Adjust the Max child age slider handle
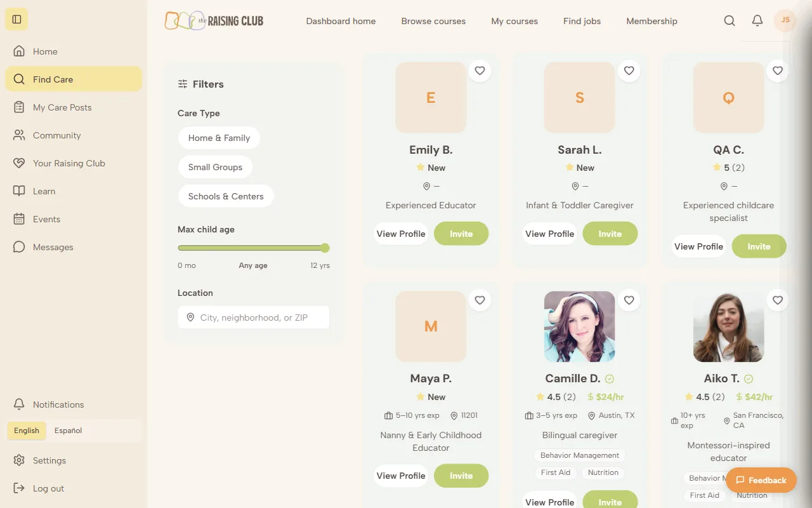This screenshot has height=508, width=812. 325,248
